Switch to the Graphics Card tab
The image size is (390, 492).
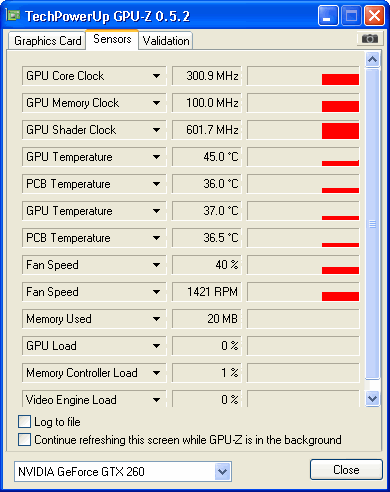(47, 41)
